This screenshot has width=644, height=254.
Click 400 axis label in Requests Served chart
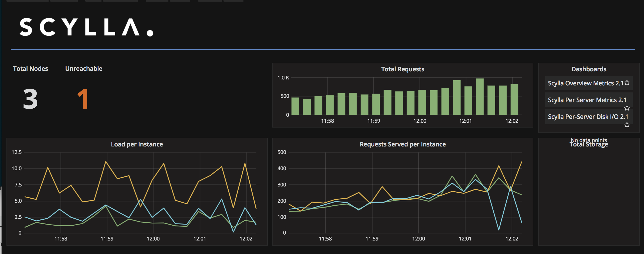coord(282,169)
